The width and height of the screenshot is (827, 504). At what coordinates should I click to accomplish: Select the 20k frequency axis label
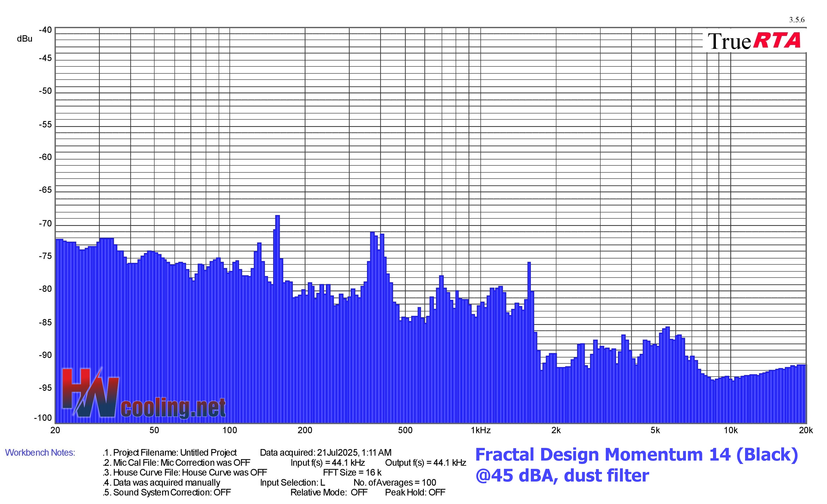[x=806, y=430]
